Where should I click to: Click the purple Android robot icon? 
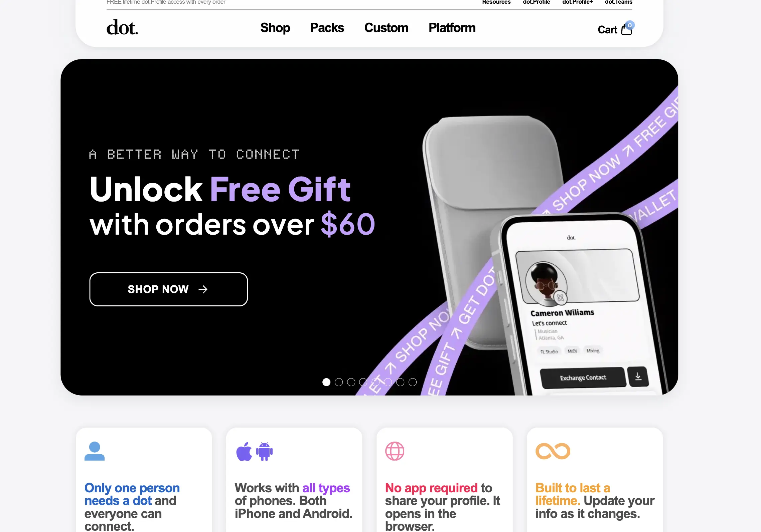(264, 451)
